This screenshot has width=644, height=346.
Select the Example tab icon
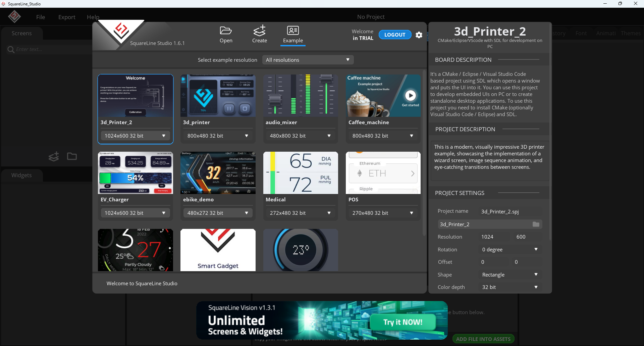coord(293,31)
